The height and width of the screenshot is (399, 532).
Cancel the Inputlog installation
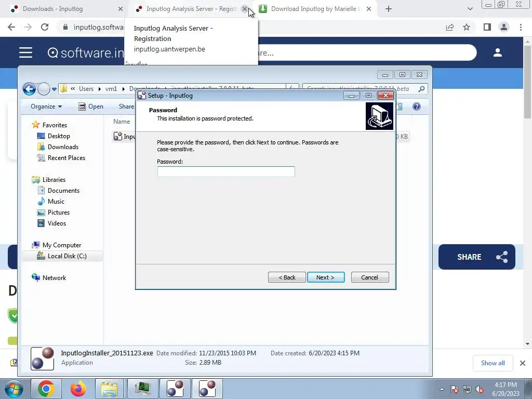[370, 277]
